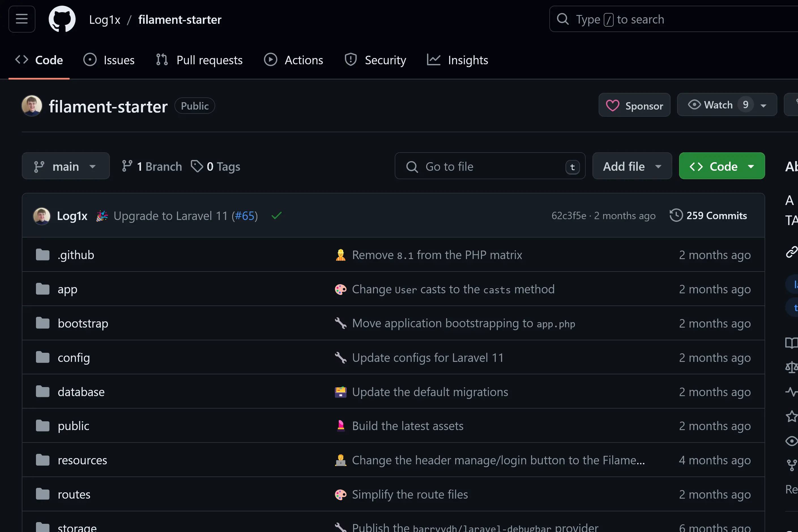Open the Add file dropdown
The width and height of the screenshot is (798, 532).
(632, 166)
